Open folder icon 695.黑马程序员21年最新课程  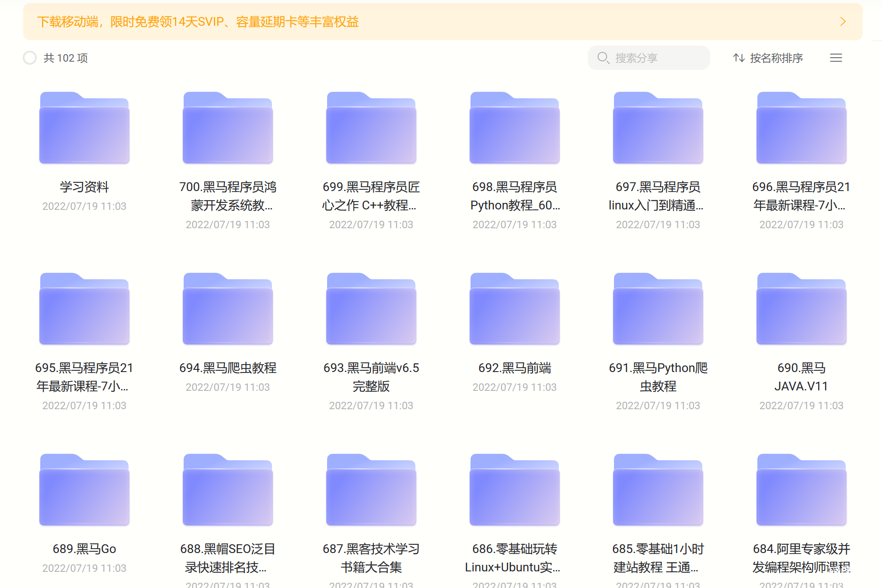[x=84, y=309]
